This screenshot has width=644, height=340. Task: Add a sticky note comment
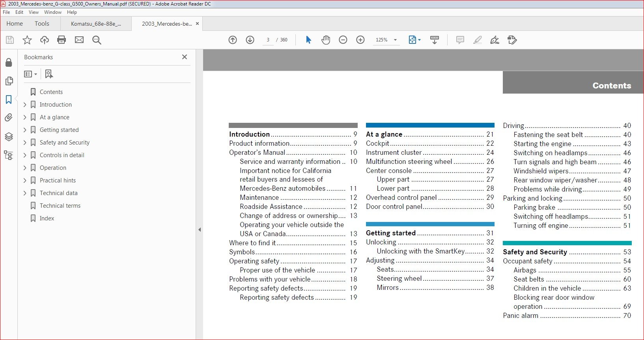coord(460,40)
